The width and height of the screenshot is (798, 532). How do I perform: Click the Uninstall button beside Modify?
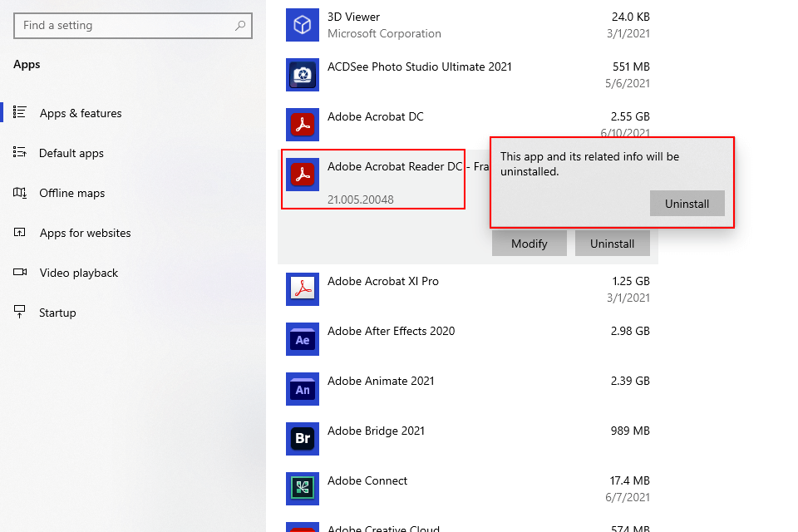[x=613, y=244]
